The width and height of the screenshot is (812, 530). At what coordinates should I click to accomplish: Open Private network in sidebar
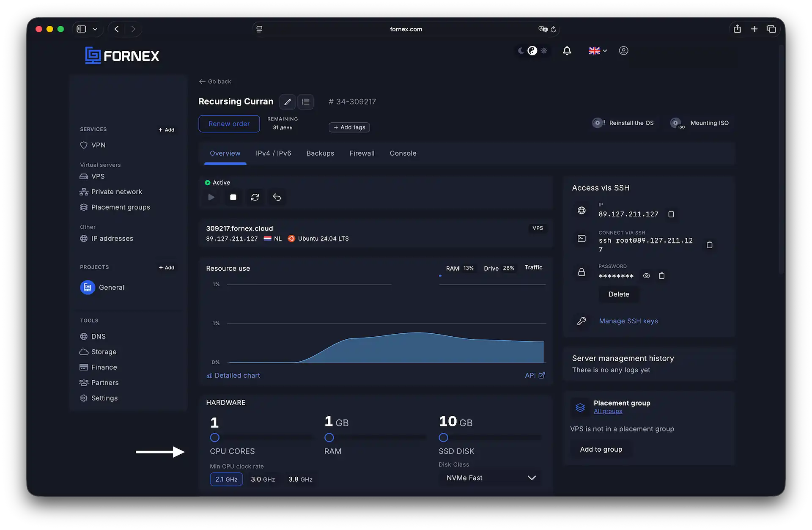[x=111, y=192]
